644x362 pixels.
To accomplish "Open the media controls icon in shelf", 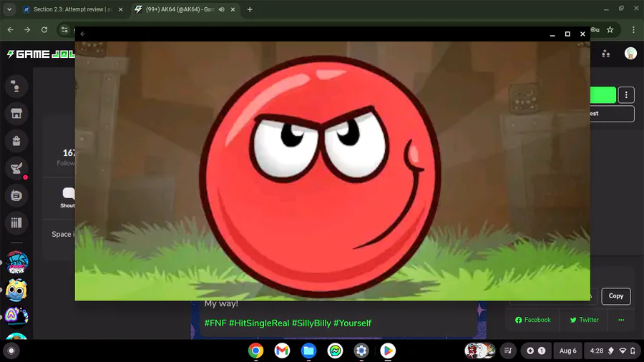I will click(508, 351).
